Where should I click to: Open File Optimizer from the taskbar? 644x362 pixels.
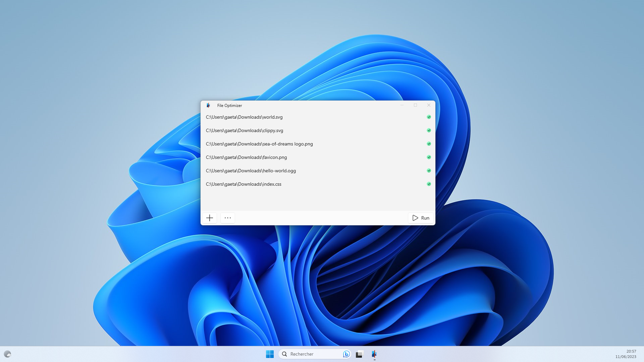pyautogui.click(x=374, y=354)
